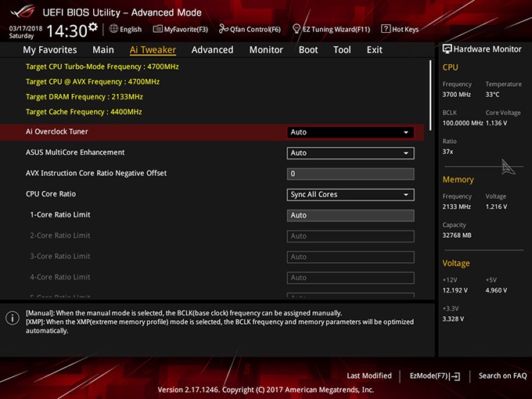Click 4-Core Ratio Limit input field
Screen dimensions: 532x399
[350, 278]
